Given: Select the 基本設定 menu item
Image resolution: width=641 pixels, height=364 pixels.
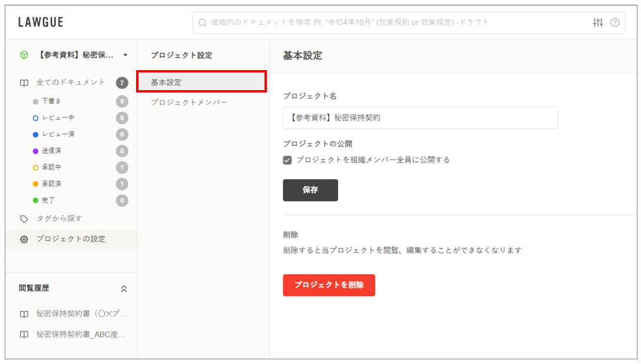Looking at the screenshot, I should point(201,82).
